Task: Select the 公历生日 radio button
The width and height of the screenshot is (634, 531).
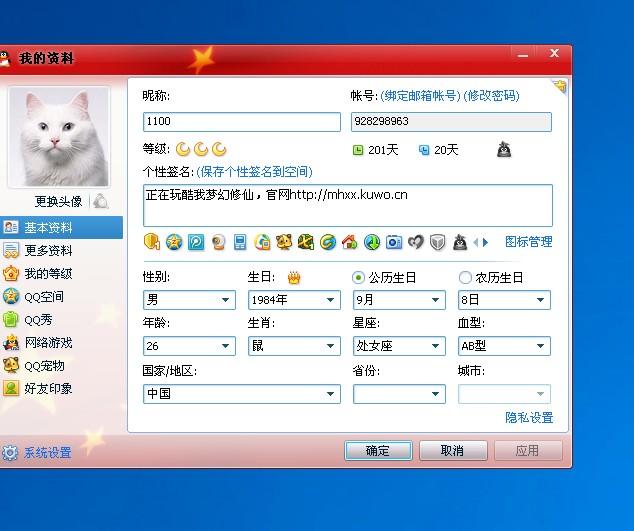Action: [x=358, y=277]
